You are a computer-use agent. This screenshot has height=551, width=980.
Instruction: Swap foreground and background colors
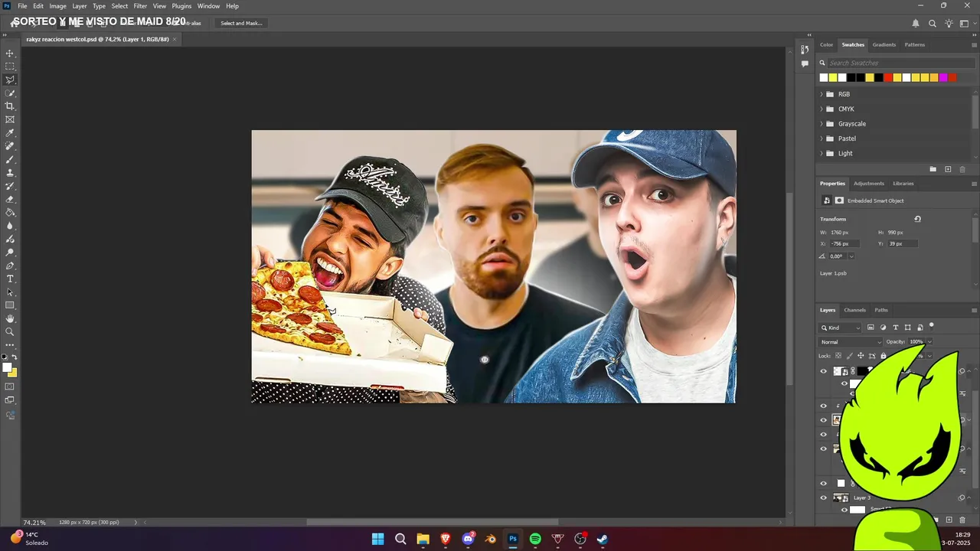click(15, 357)
